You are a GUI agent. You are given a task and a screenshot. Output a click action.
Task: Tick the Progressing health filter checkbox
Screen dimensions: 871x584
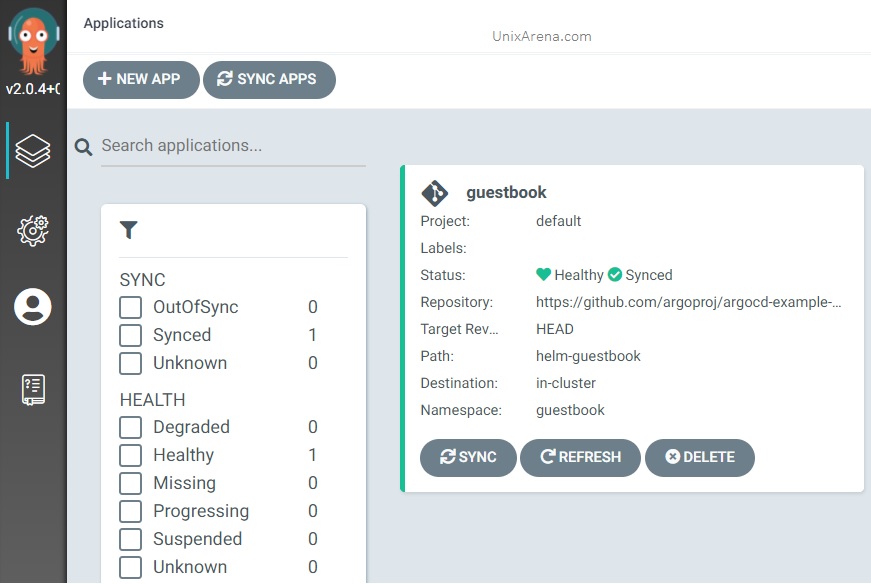[131, 511]
